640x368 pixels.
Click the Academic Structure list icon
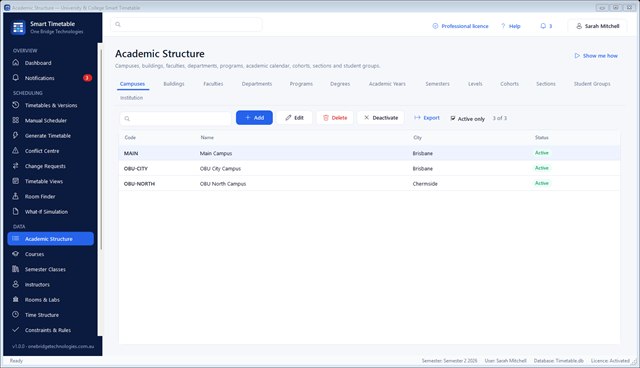click(x=16, y=239)
